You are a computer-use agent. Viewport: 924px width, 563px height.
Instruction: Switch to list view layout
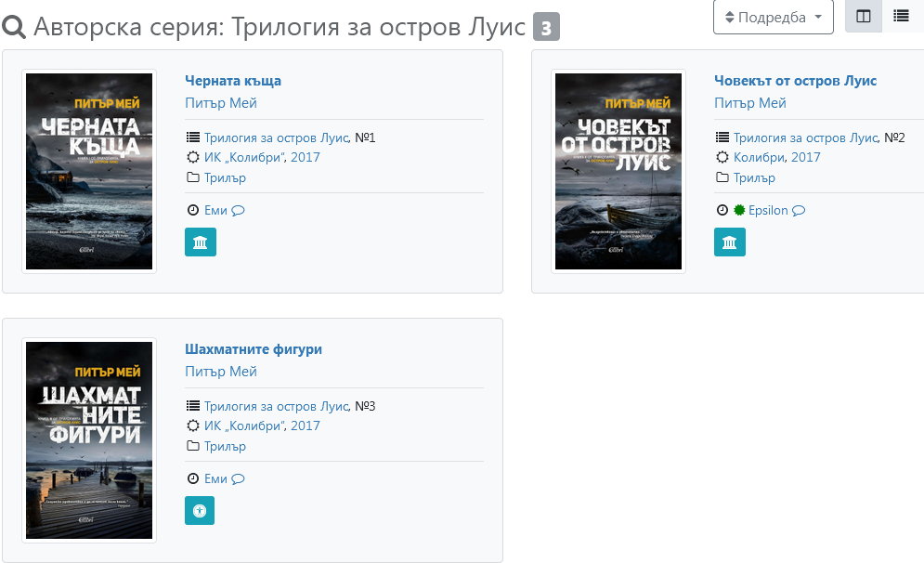(x=901, y=17)
